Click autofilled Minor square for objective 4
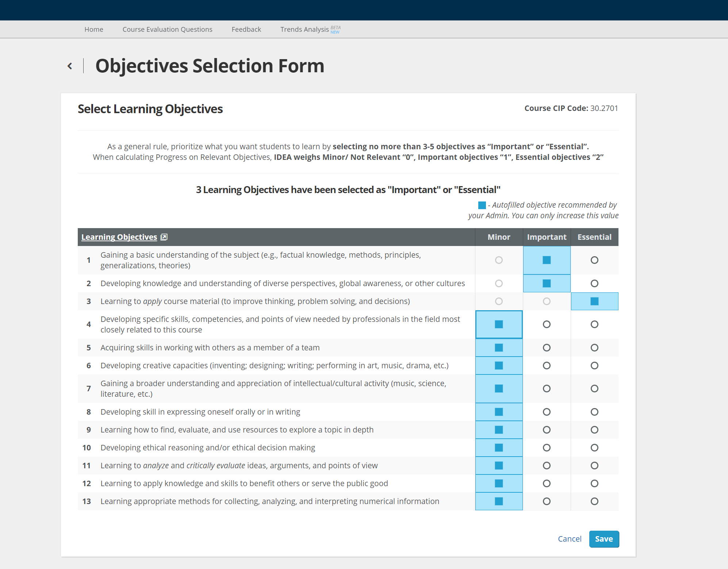Viewport: 728px width, 569px height. [x=499, y=324]
